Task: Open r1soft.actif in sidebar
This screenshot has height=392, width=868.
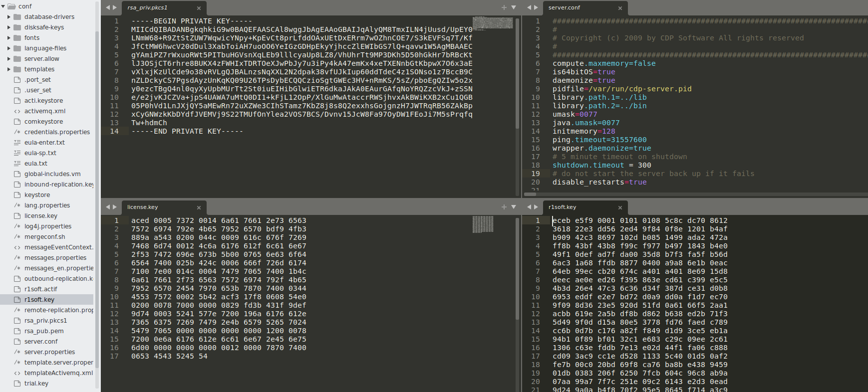Action: (x=41, y=289)
